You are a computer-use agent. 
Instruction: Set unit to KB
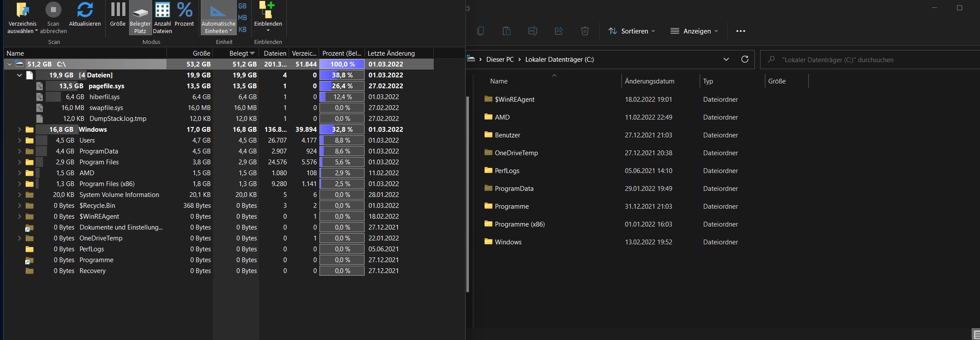(x=243, y=30)
